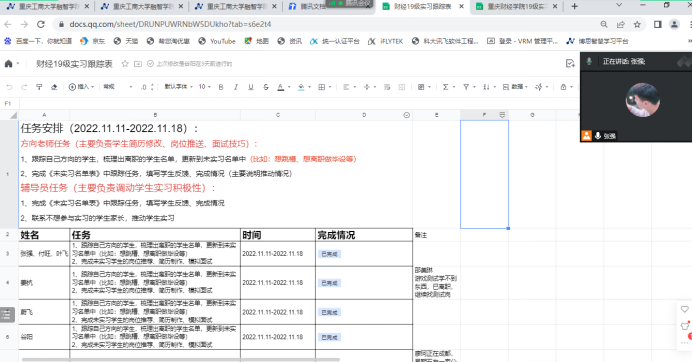Click the 已完成 tag in row 3
Viewport: 693px width, 362px height.
click(x=329, y=254)
